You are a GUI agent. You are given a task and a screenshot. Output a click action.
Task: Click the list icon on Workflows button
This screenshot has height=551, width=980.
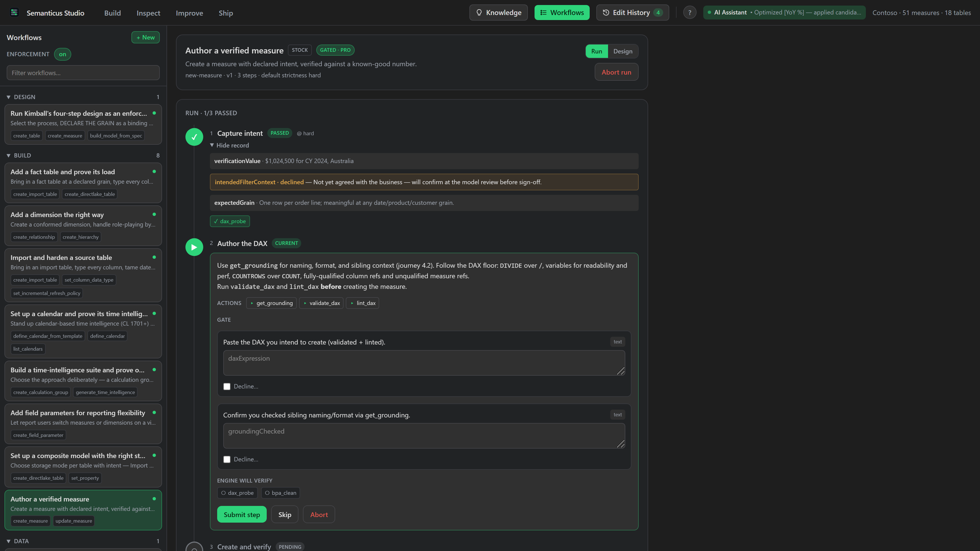(543, 13)
